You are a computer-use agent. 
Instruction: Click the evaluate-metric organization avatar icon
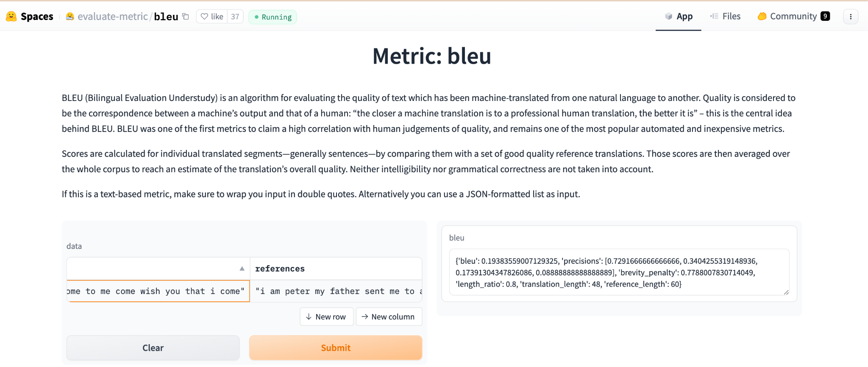[70, 17]
